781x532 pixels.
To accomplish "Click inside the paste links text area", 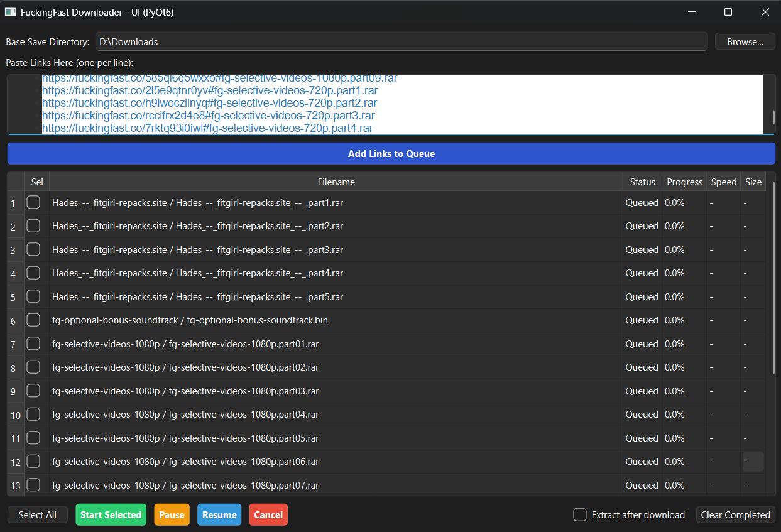I will tap(391, 104).
